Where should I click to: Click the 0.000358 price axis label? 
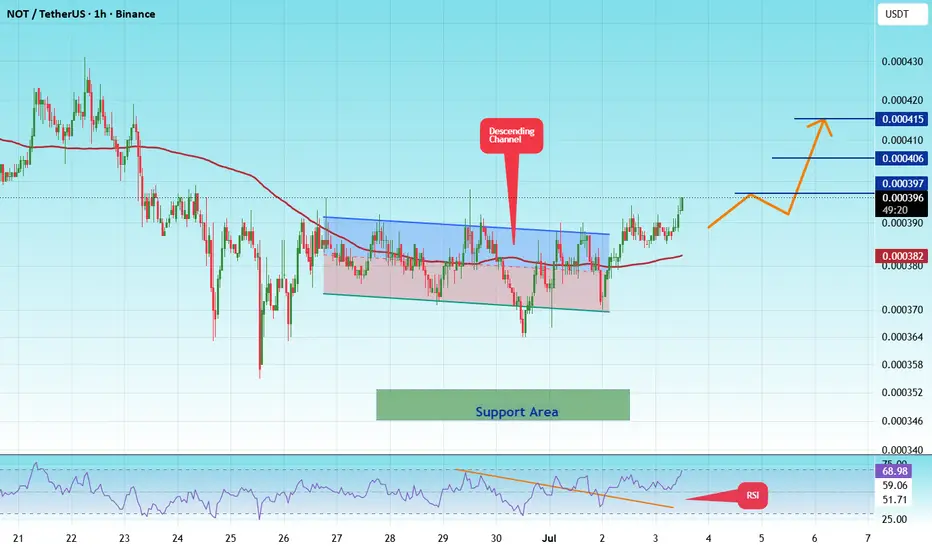tap(902, 364)
